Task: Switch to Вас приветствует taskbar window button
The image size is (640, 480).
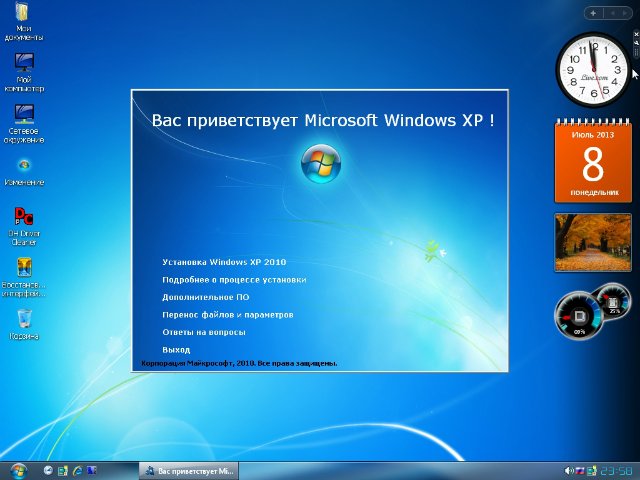Action: point(188,470)
